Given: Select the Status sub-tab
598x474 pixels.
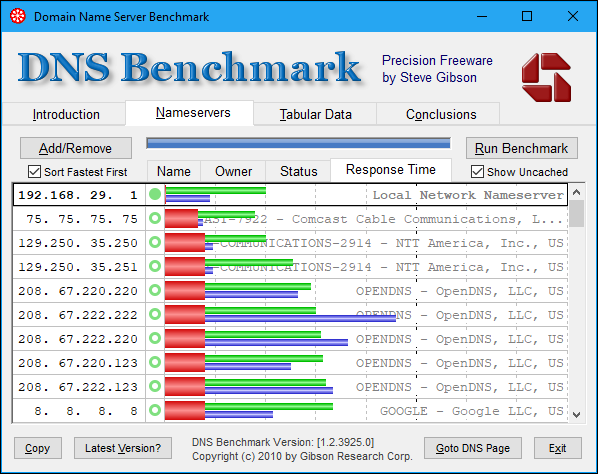Looking at the screenshot, I should tap(299, 171).
